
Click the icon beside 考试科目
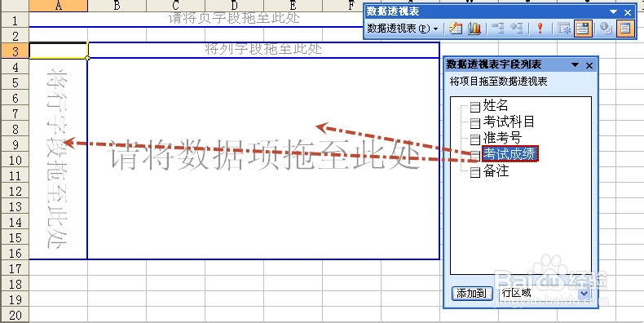click(475, 123)
